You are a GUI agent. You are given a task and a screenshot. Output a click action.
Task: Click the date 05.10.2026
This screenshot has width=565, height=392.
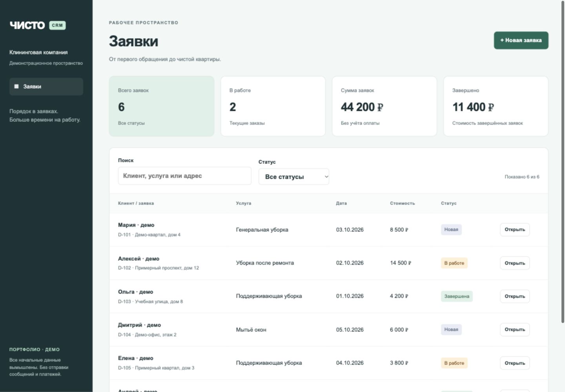point(350,330)
